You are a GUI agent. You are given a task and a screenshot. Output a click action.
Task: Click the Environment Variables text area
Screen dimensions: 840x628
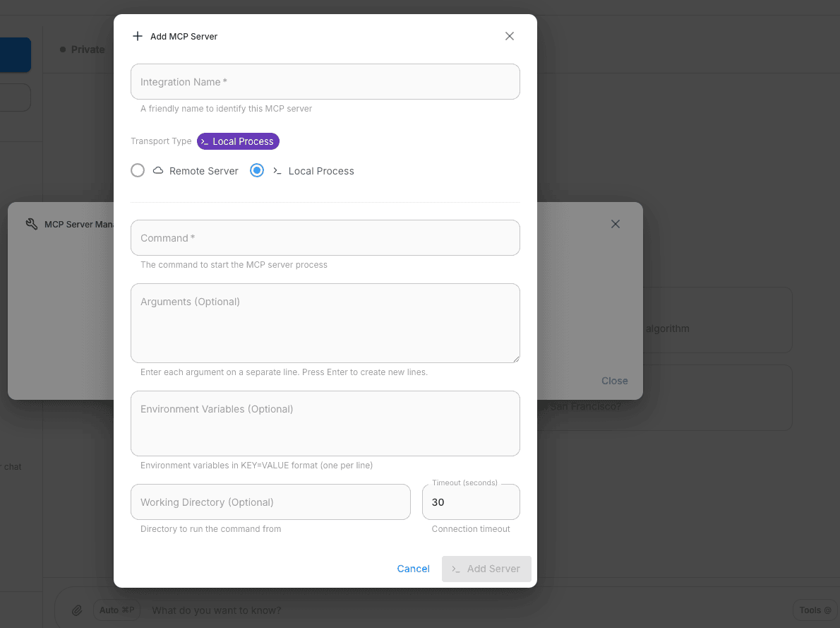point(325,423)
